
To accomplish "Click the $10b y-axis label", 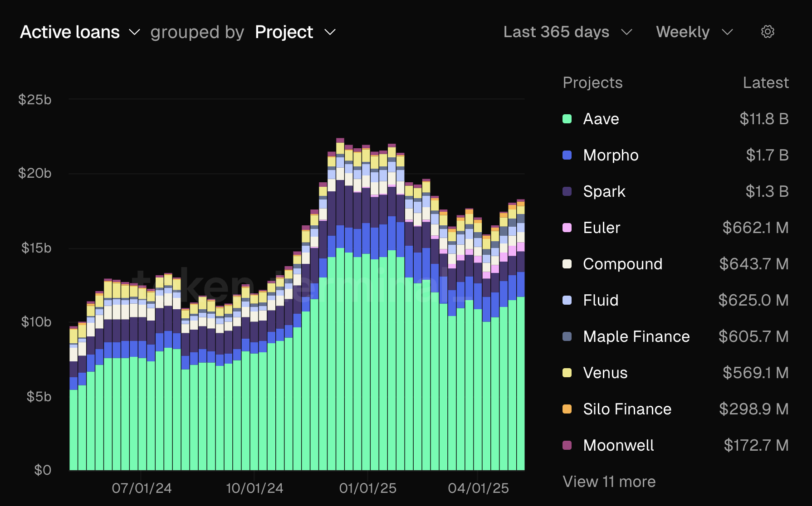I will [x=36, y=322].
